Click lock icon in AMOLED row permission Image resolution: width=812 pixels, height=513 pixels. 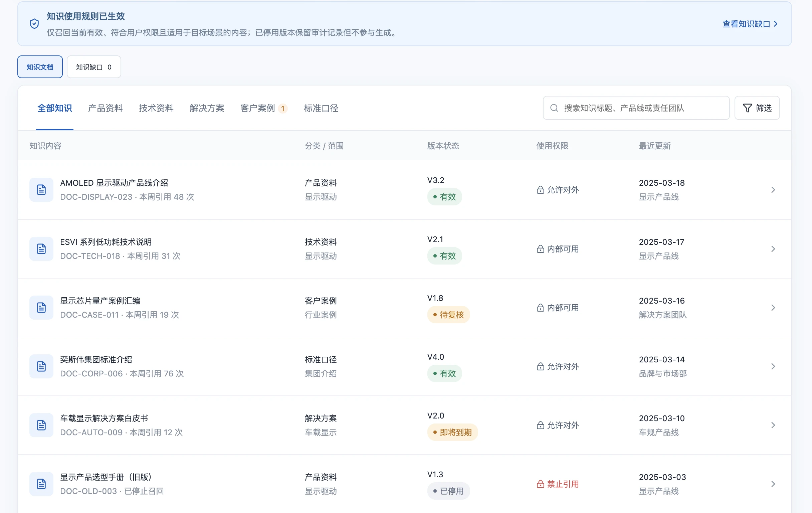pyautogui.click(x=540, y=190)
